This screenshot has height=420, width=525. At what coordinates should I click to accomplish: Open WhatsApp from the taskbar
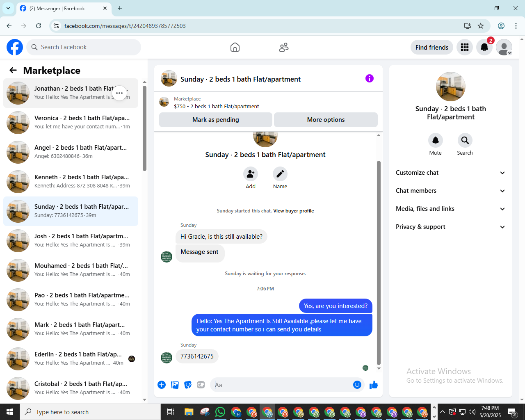(x=220, y=412)
